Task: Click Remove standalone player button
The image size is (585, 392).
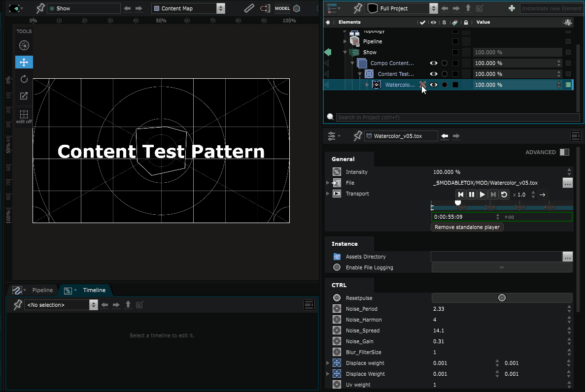Action: pos(467,227)
